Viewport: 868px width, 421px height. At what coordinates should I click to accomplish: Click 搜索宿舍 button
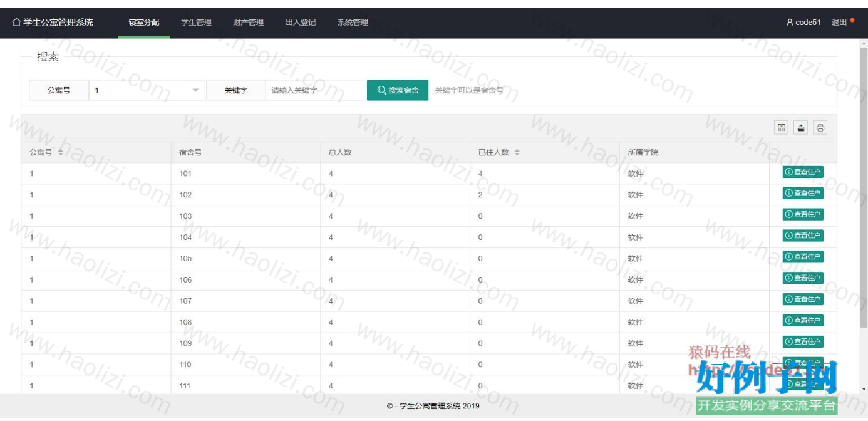click(397, 90)
